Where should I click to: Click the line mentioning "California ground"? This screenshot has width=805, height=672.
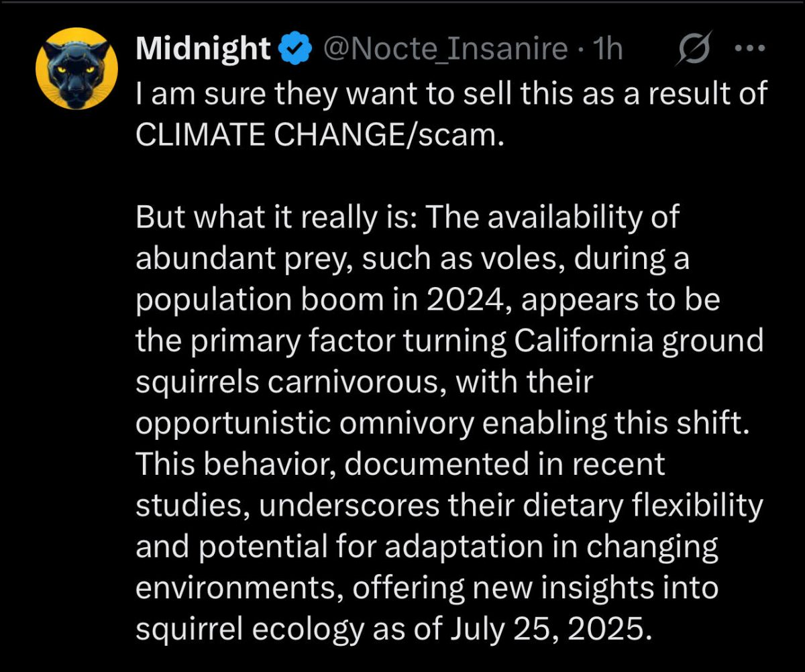click(449, 342)
